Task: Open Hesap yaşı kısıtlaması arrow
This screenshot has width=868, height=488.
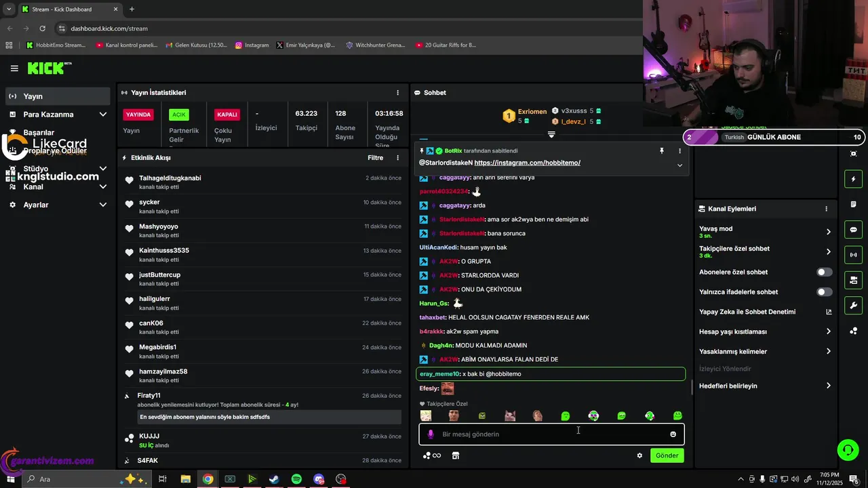Action: click(x=828, y=331)
